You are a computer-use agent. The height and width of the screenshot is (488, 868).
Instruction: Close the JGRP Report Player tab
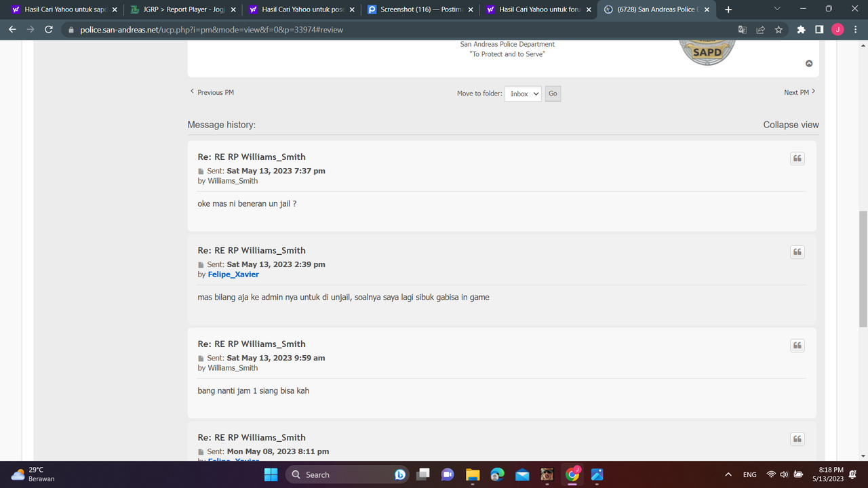[x=233, y=9]
